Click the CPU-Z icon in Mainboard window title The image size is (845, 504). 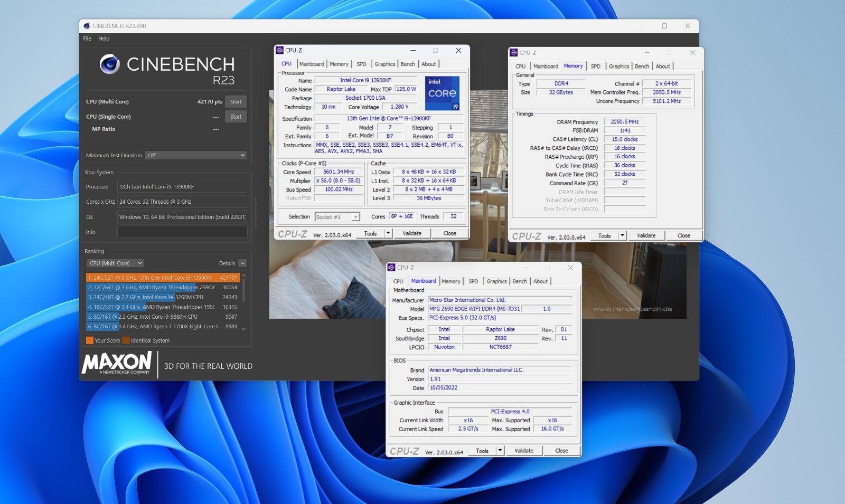coord(391,268)
